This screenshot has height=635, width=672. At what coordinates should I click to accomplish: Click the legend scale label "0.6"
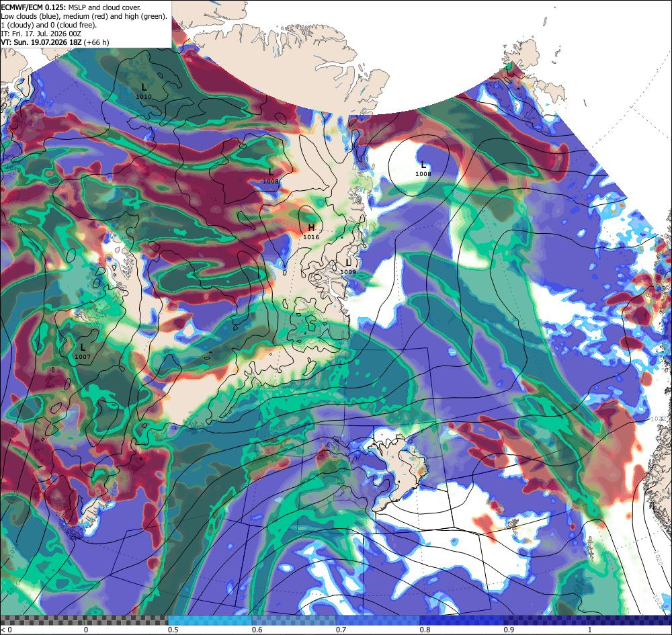tap(257, 630)
